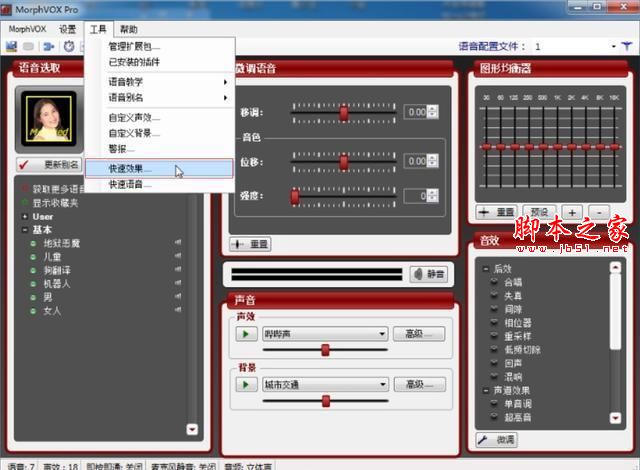
Task: Click the 强度 strength slider handle
Action: (x=295, y=196)
